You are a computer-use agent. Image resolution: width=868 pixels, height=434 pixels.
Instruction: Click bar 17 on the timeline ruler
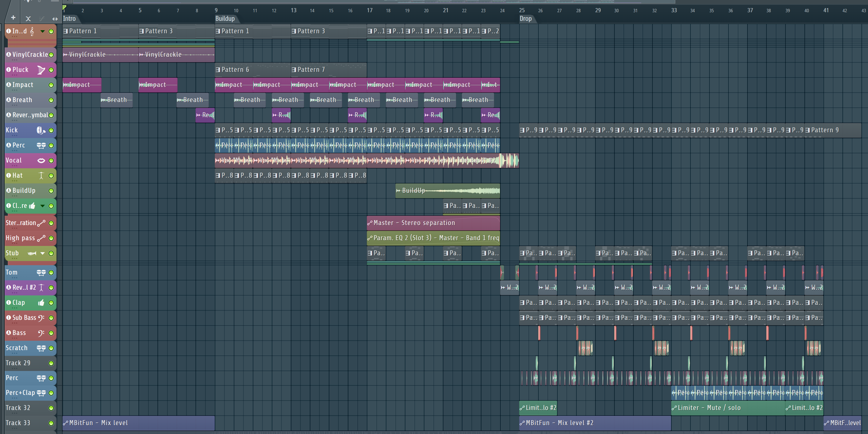click(370, 10)
